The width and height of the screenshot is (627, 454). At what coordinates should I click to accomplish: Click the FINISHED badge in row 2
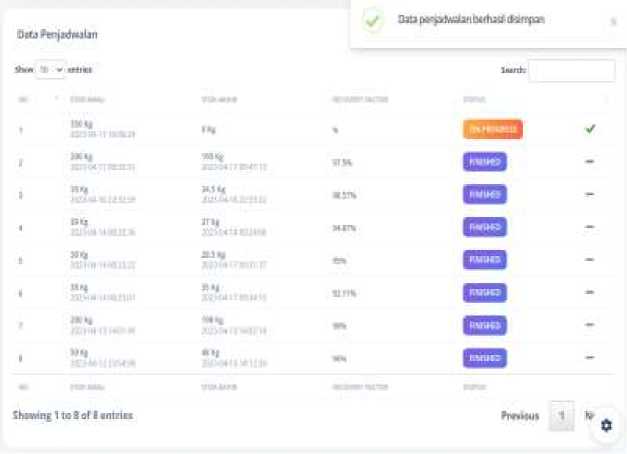(485, 162)
